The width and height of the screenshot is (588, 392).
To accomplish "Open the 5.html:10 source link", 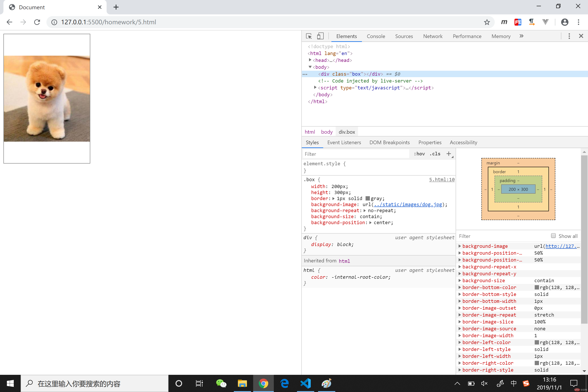I will (442, 179).
